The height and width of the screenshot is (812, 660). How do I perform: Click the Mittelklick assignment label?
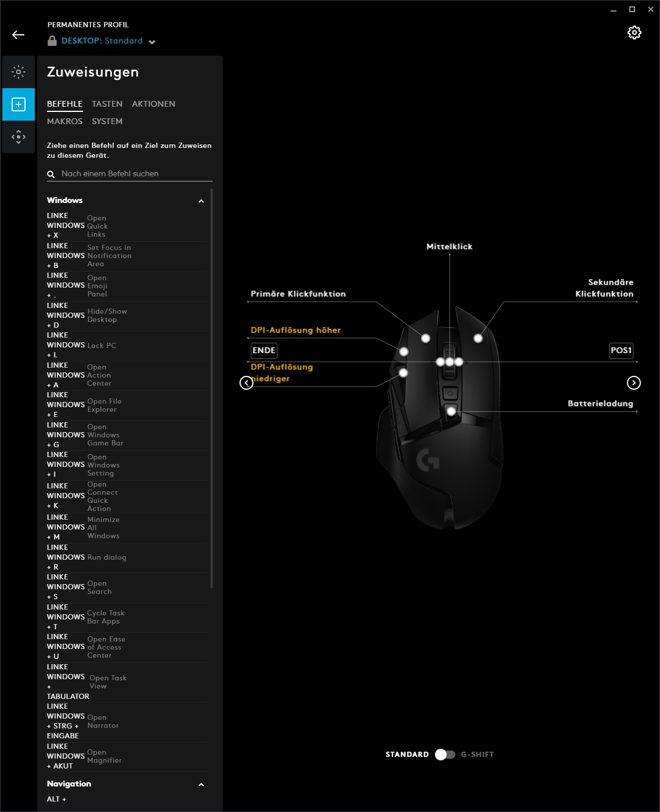[449, 246]
